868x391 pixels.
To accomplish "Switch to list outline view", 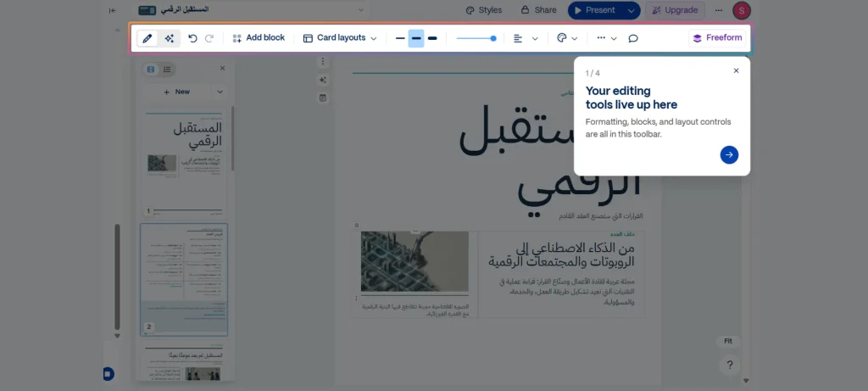I will pos(167,70).
